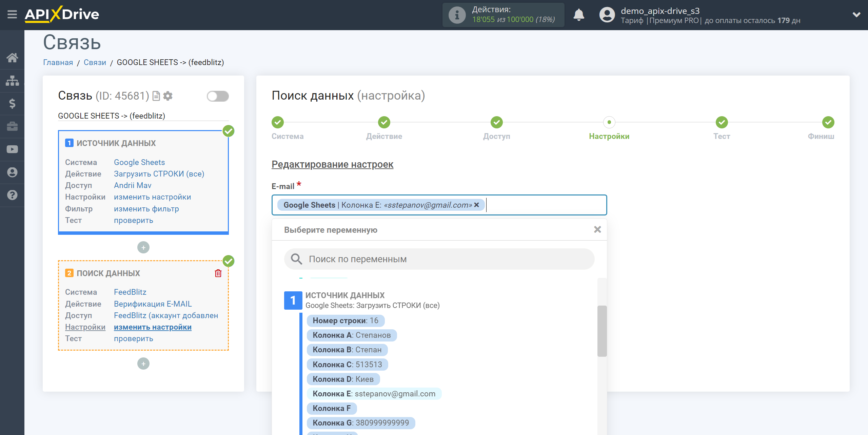The image size is (868, 435).
Task: Open billing dollar sidebar icon
Action: [12, 103]
